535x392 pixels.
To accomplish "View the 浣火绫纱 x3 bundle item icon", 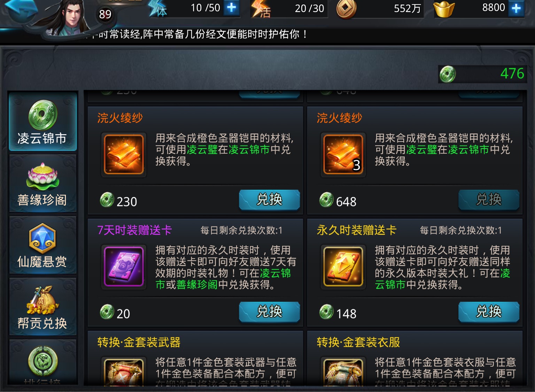I will pos(343,155).
